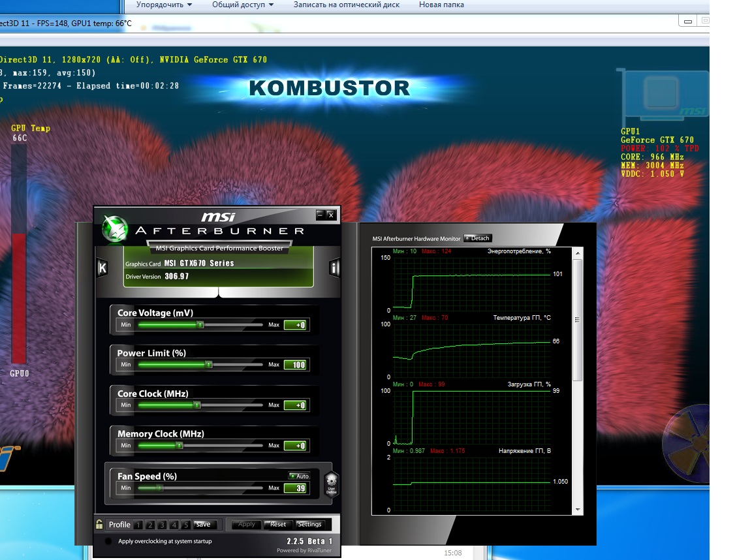Image resolution: width=752 pixels, height=560 pixels.
Task: Toggle Auto fan speed mode
Action: pyautogui.click(x=299, y=476)
